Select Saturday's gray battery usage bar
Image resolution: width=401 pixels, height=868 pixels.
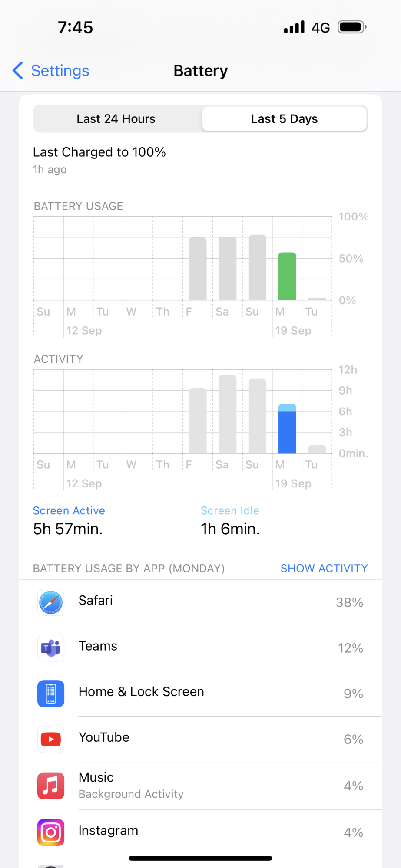point(228,268)
